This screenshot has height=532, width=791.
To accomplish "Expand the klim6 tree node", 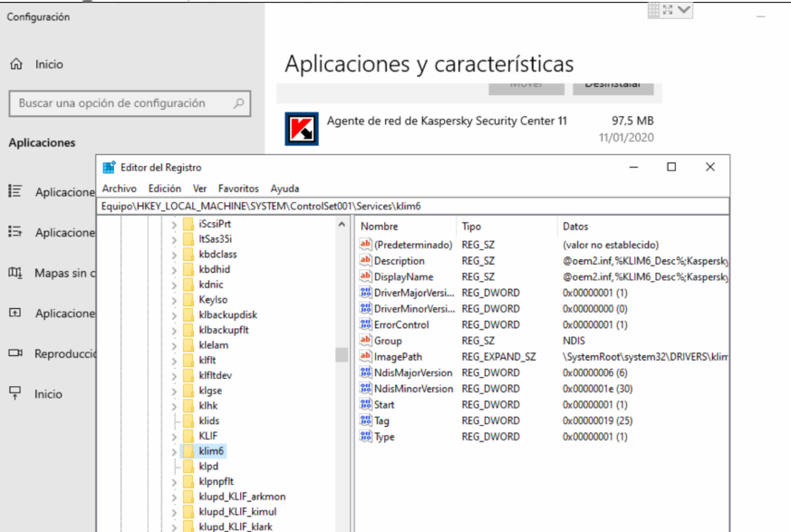I will [x=174, y=451].
